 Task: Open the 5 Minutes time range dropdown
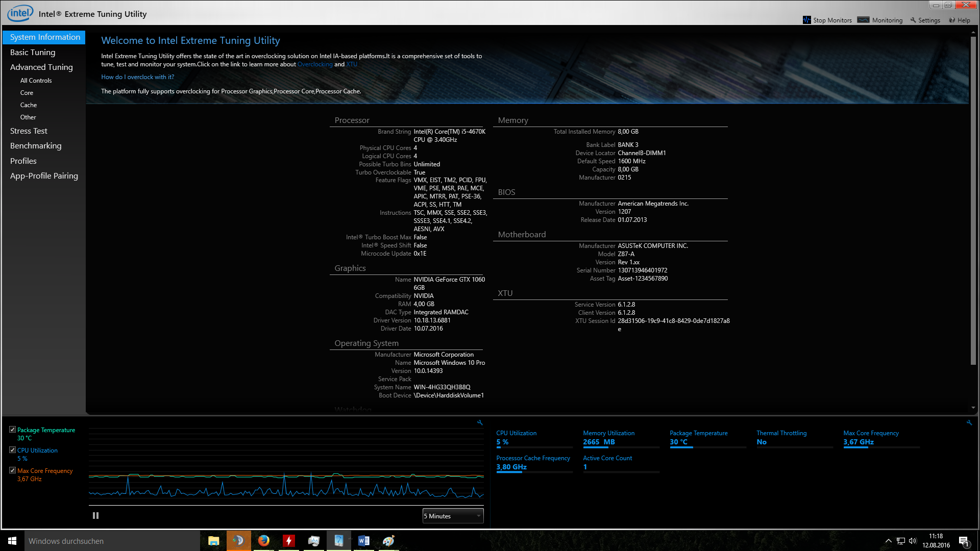453,516
